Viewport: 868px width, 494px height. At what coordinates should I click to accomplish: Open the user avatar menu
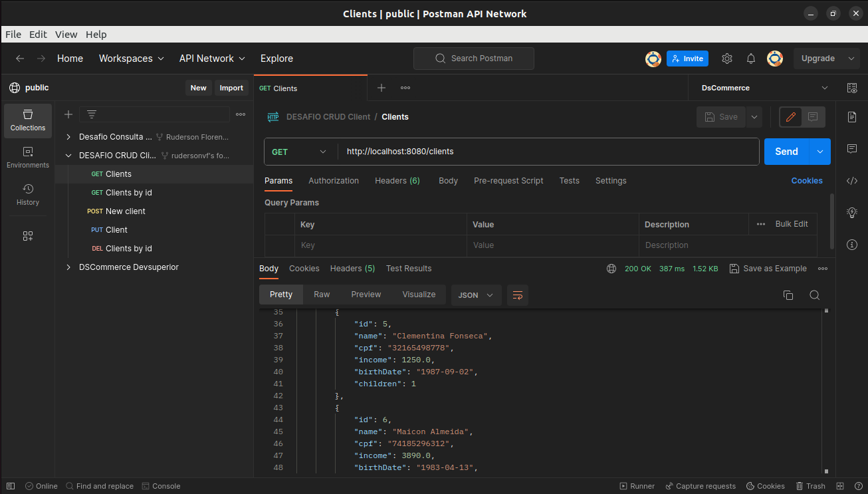(775, 59)
